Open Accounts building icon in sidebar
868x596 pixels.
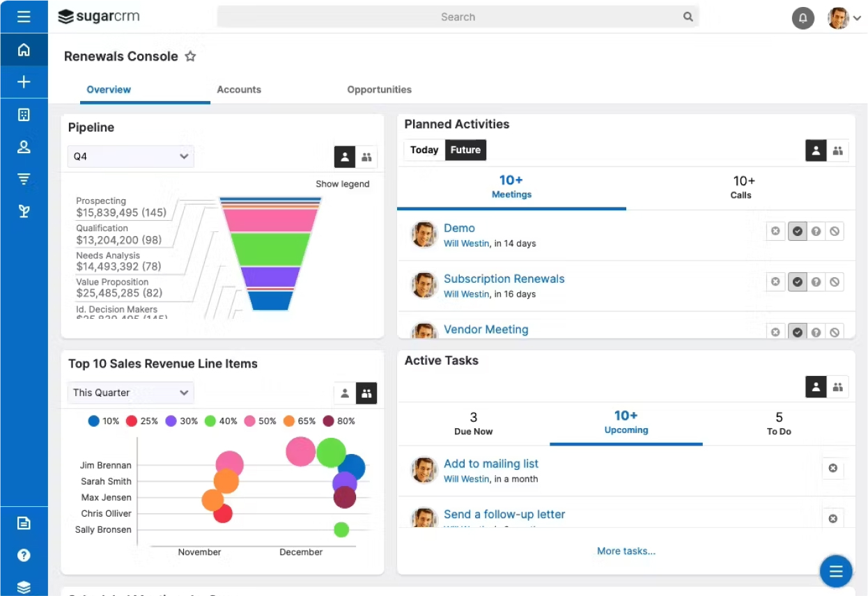tap(24, 115)
